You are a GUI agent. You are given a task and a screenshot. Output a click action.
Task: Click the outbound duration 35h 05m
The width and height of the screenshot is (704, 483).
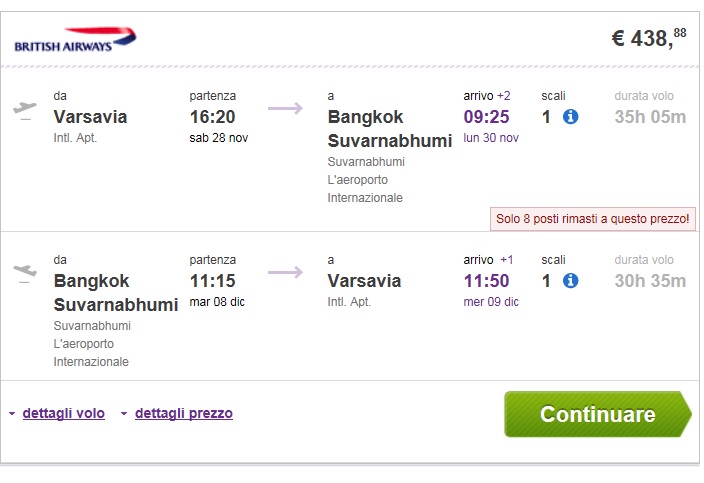pos(650,117)
